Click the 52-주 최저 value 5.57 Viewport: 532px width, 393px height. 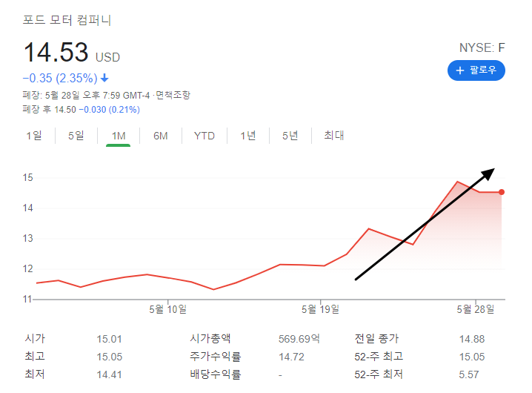pyautogui.click(x=468, y=374)
